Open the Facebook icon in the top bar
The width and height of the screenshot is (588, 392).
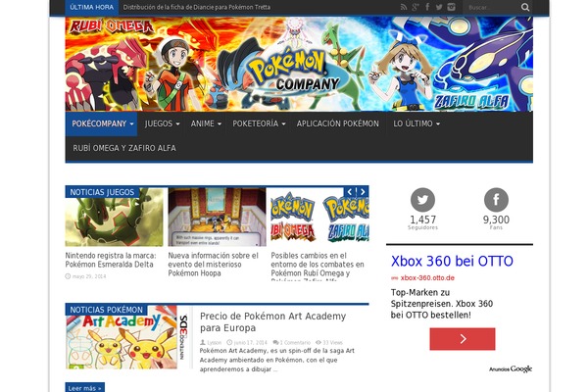[427, 7]
